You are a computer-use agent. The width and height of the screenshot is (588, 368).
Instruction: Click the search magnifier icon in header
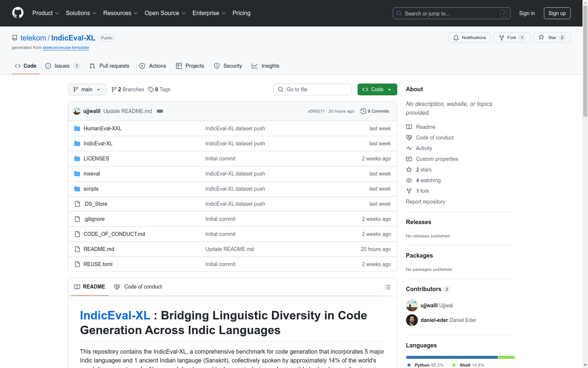coord(399,13)
